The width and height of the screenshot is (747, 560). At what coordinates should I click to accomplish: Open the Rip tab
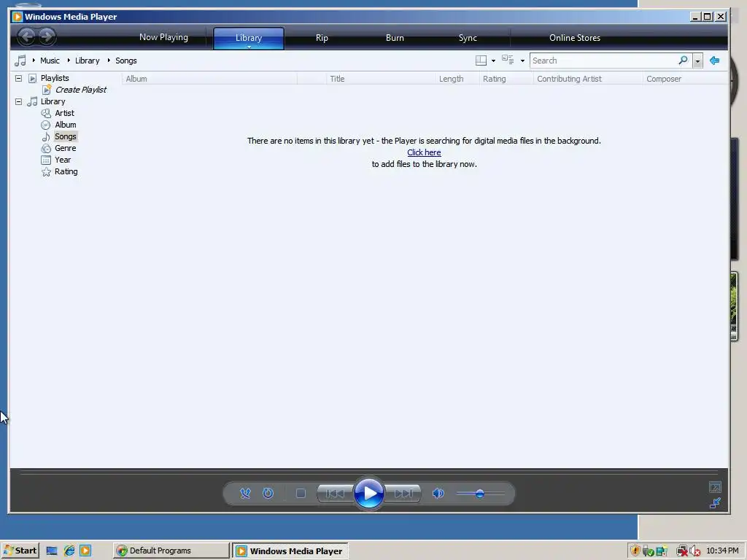(x=322, y=38)
